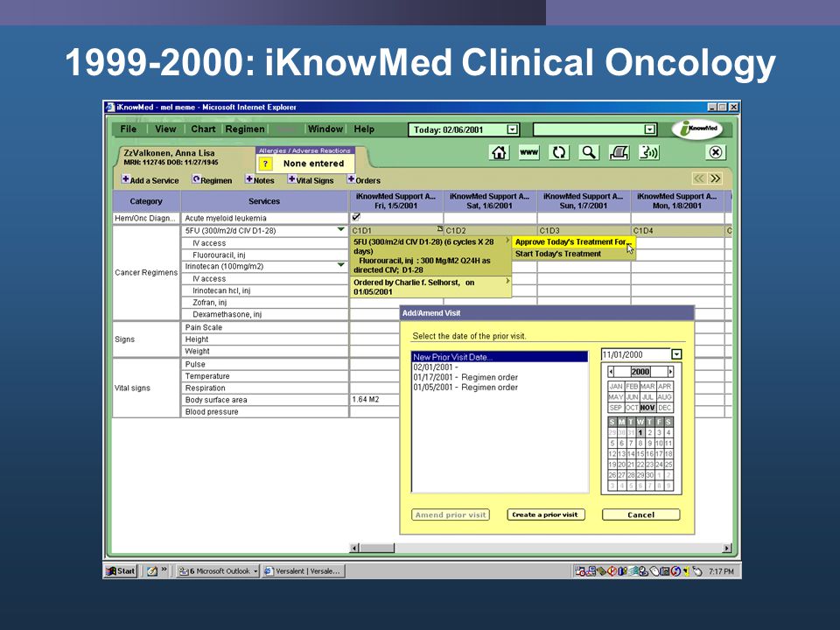Open the Chart menu
840x630 pixels.
203,129
